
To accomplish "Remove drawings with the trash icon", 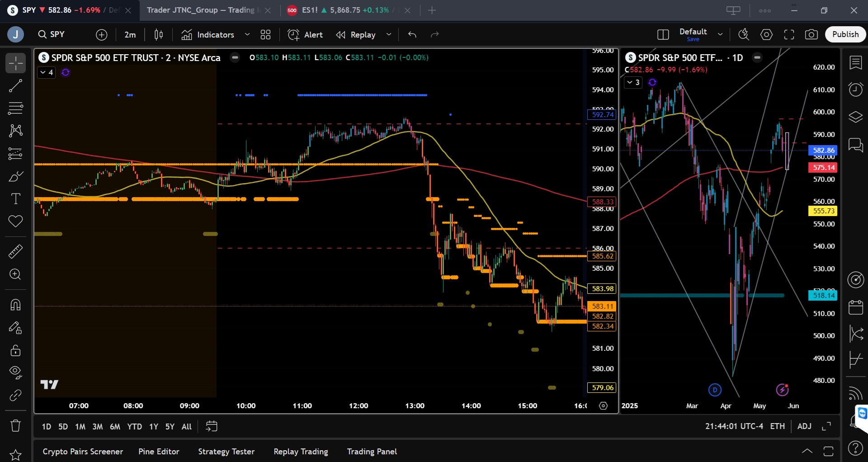I will coord(15,426).
